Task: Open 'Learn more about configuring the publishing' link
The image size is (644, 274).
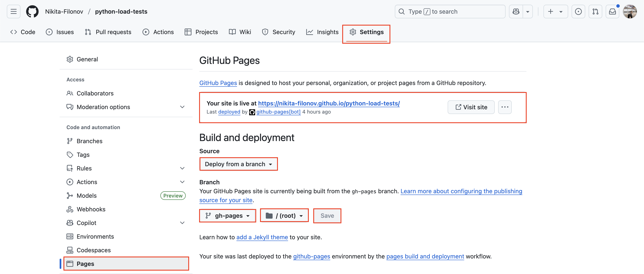Action: coord(461,191)
